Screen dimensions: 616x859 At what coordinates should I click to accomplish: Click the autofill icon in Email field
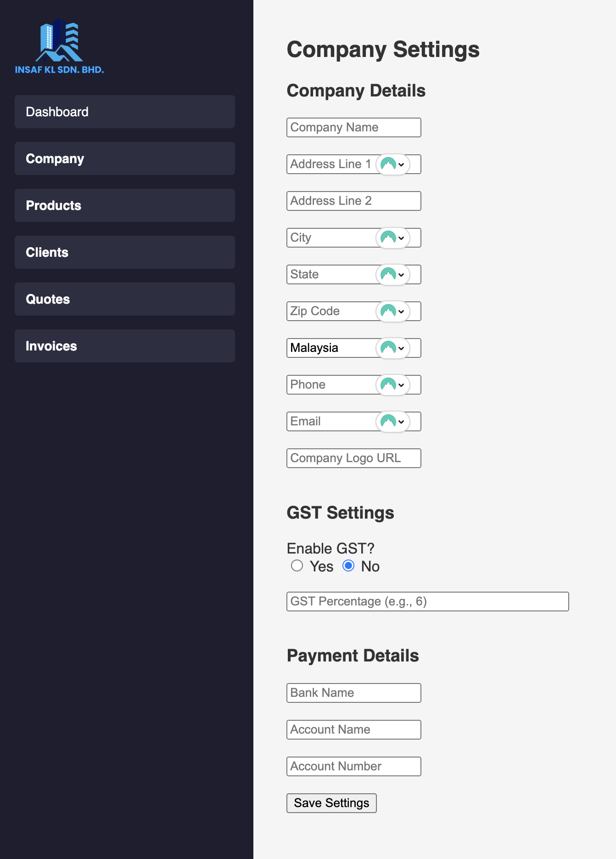(392, 422)
